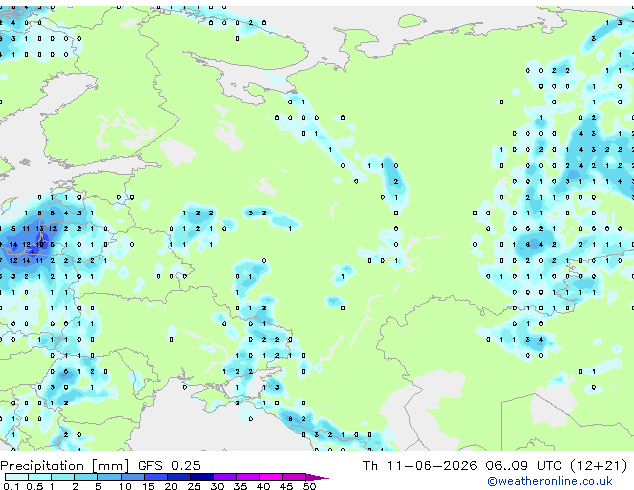Pick the legend swatch between 0.5 and 1
Screen dimensions: 634x490
point(40,477)
